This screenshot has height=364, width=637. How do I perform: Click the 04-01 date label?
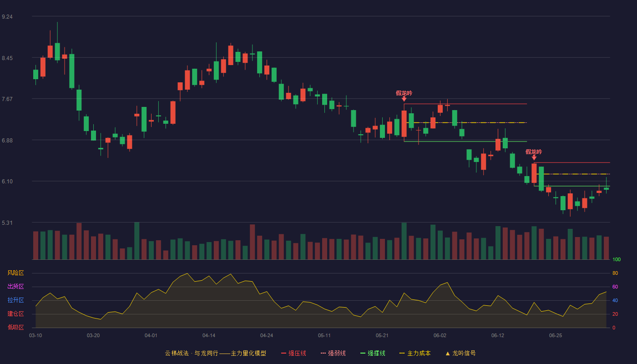pos(151,335)
